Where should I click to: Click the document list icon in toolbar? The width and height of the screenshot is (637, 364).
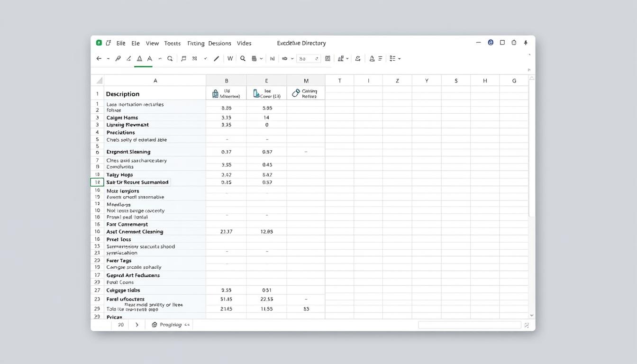point(254,59)
